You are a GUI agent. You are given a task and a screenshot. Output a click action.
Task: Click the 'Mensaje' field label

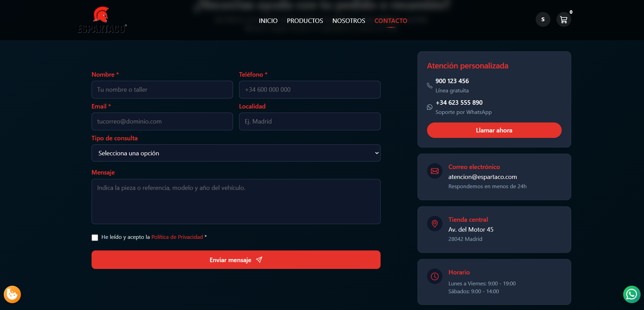(x=103, y=172)
